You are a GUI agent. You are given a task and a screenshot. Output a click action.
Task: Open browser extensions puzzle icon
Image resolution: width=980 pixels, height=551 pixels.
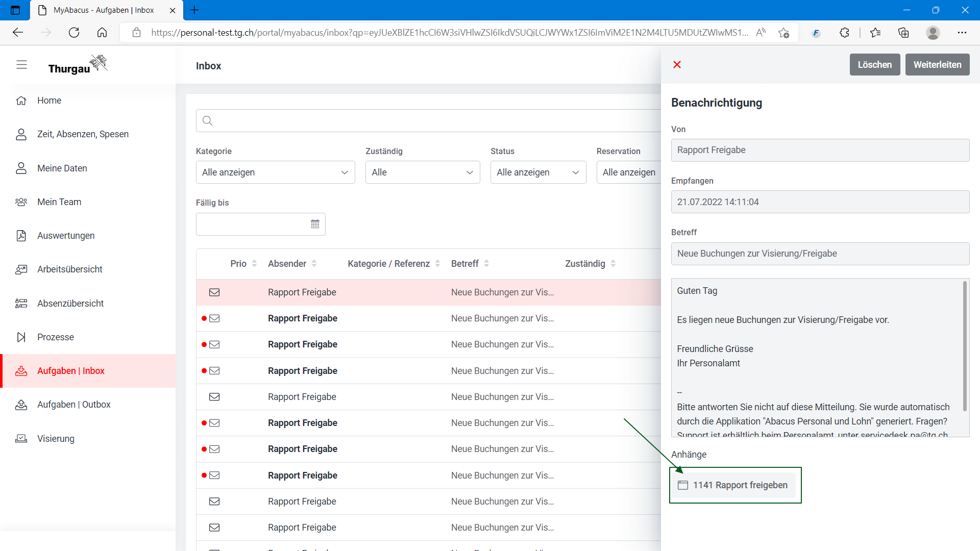844,33
